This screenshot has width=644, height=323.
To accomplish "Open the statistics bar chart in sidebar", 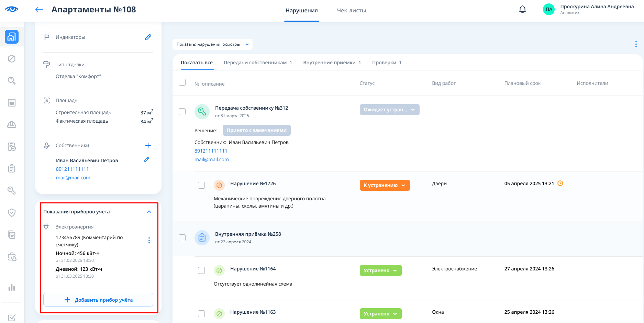I will (x=12, y=287).
